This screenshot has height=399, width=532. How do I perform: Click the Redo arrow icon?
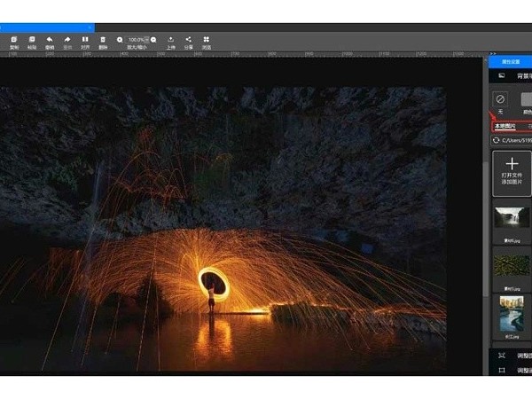(67, 41)
